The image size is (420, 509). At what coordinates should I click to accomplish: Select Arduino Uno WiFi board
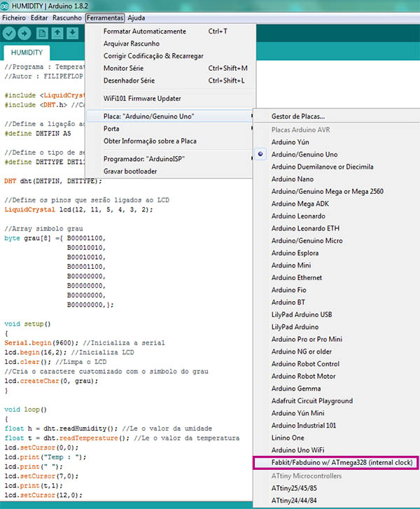(x=336, y=451)
